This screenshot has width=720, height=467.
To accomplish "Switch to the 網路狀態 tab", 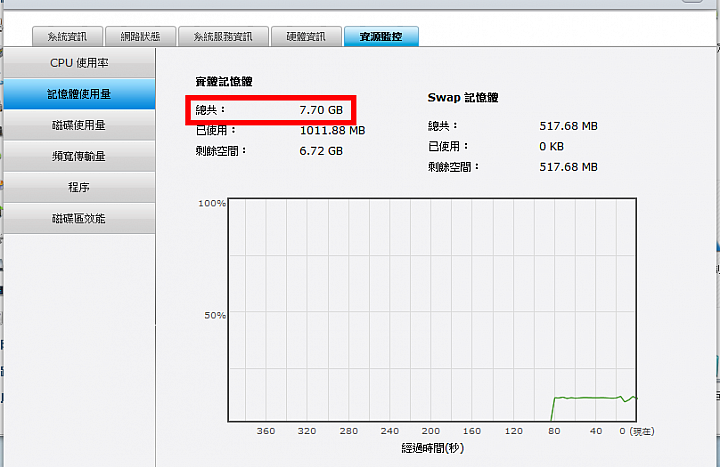I will (141, 37).
